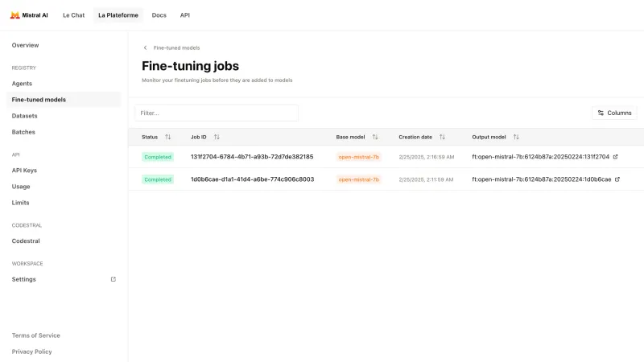The height and width of the screenshot is (362, 644).
Task: Click the Output model column header label
Action: pos(489,137)
